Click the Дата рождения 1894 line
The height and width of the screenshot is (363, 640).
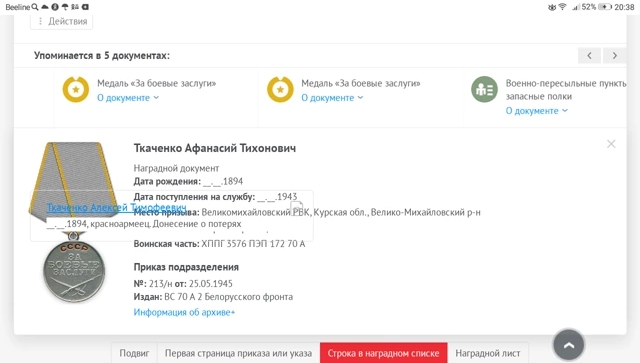(x=188, y=181)
